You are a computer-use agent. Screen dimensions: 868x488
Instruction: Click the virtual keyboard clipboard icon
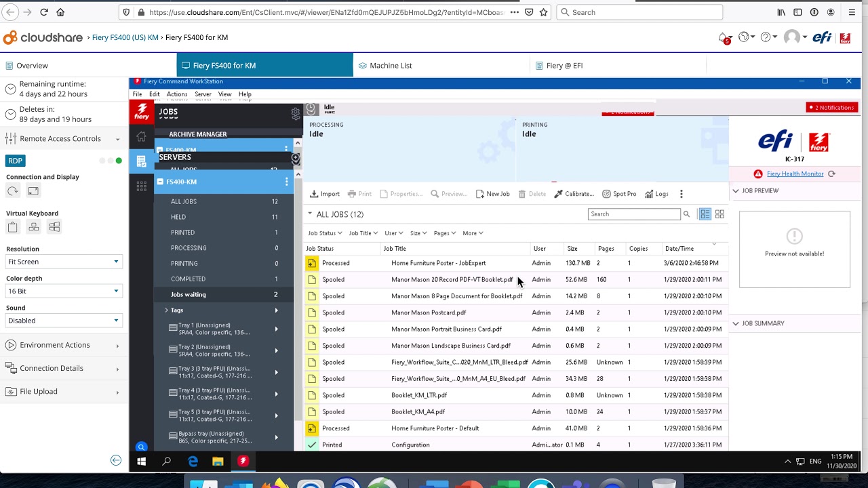coord(12,227)
